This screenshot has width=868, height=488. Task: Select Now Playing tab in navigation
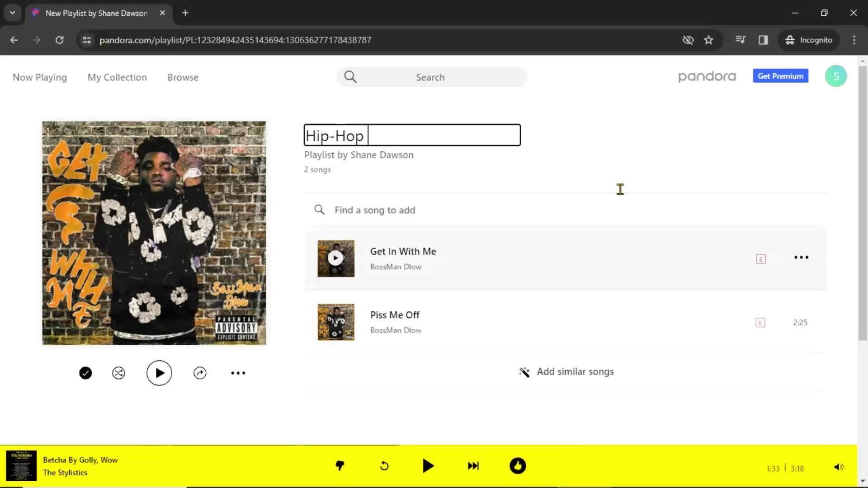click(39, 77)
